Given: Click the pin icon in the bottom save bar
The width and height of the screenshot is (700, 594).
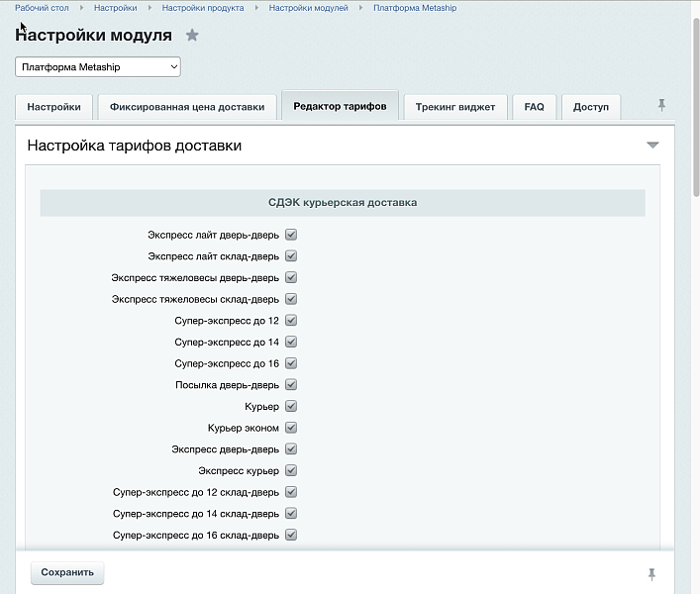Looking at the screenshot, I should [x=651, y=574].
